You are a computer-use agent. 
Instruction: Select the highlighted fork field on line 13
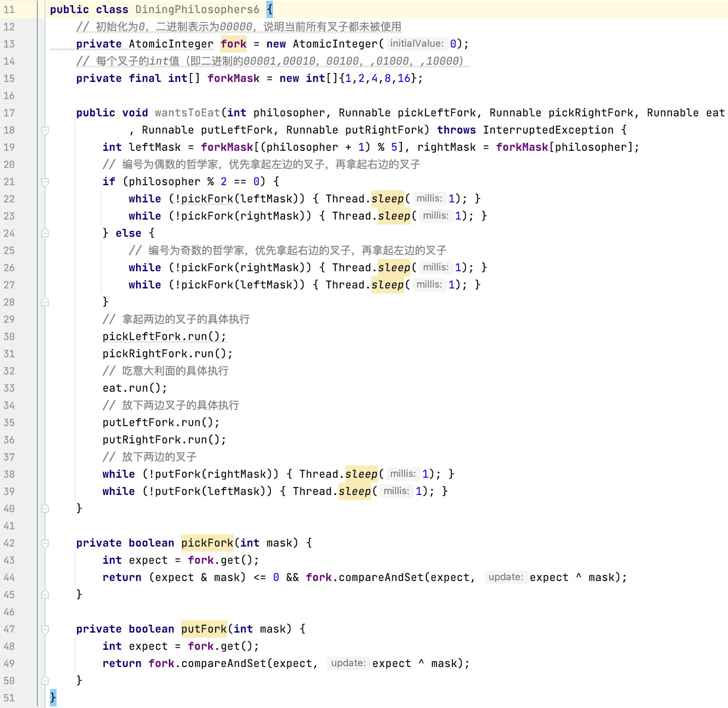[x=234, y=44]
